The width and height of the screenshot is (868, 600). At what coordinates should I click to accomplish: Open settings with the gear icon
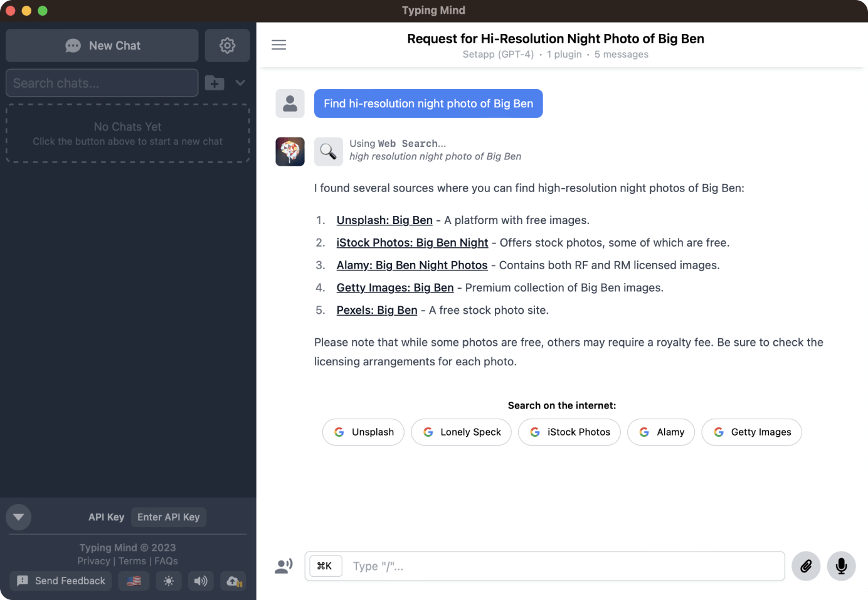pyautogui.click(x=227, y=45)
